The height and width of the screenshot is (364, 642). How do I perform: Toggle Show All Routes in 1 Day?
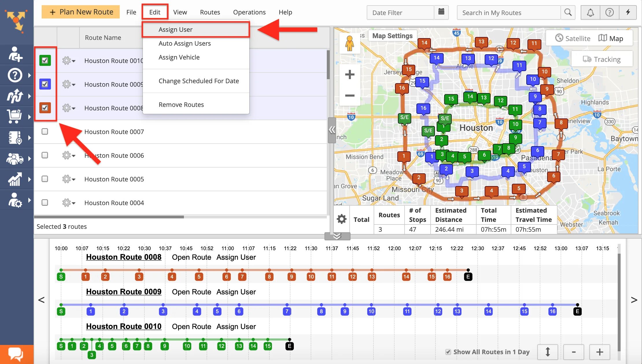coord(448,352)
